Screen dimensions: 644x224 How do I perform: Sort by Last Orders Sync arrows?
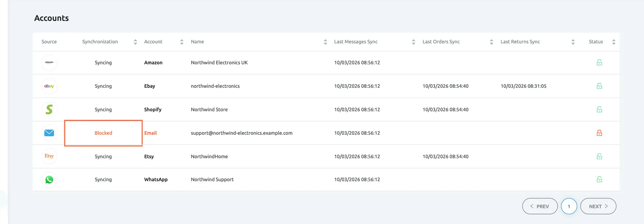[492, 42]
